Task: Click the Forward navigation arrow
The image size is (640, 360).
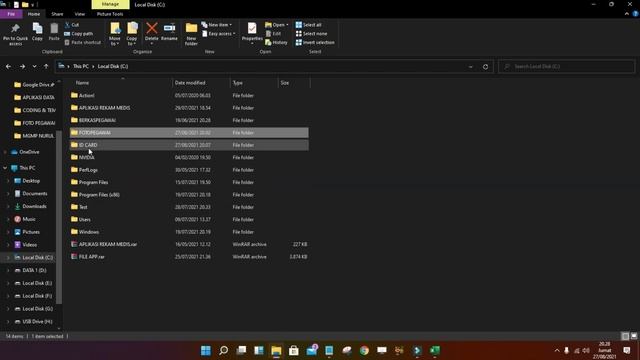Action: pyautogui.click(x=22, y=66)
